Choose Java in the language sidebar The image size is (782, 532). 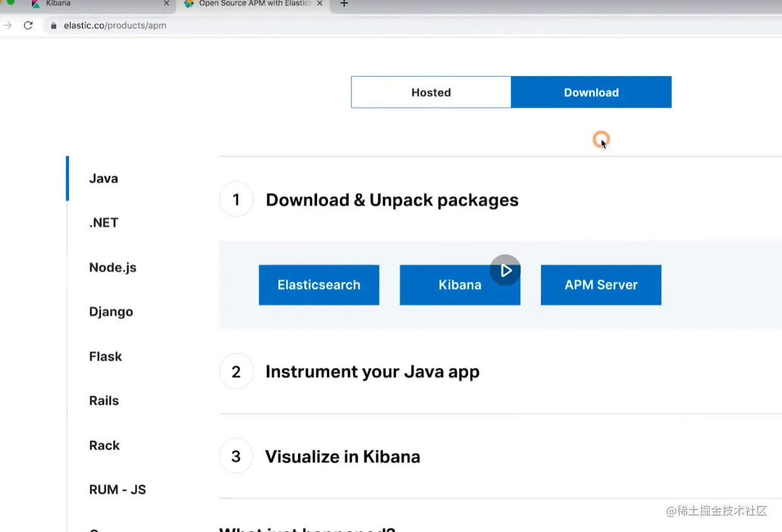pos(104,179)
